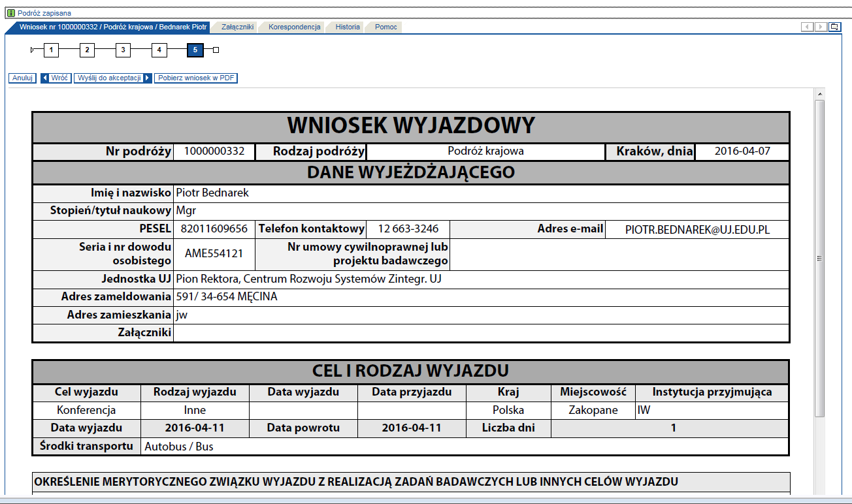Click the 'Inne' trip type cell

[195, 411]
